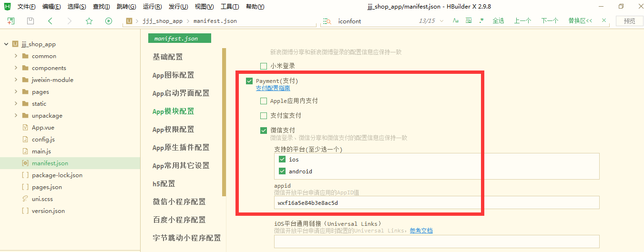Switch to 微信小程序配置 section
This screenshot has height=252, width=644.
pos(179,202)
